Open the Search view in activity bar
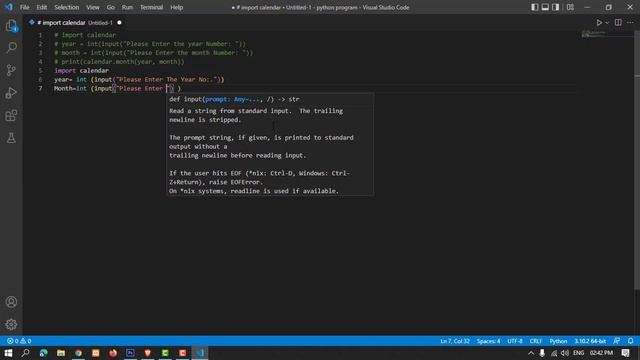 pyautogui.click(x=11, y=48)
